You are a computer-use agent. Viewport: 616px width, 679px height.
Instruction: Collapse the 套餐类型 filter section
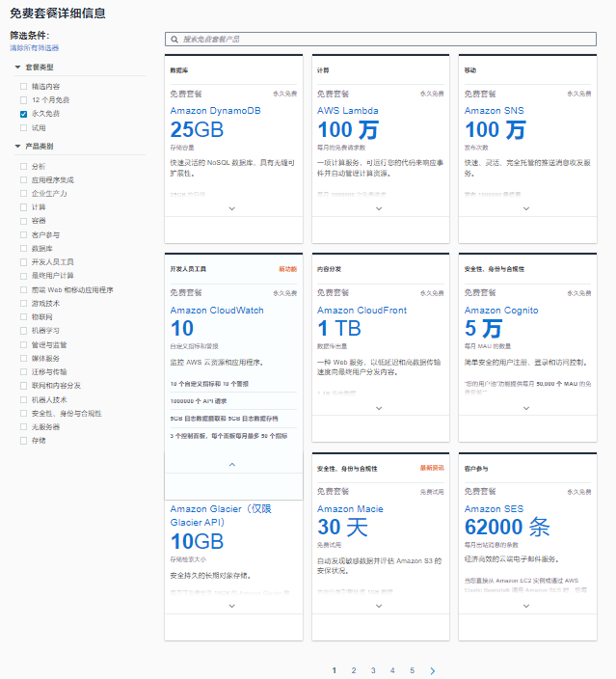click(17, 68)
